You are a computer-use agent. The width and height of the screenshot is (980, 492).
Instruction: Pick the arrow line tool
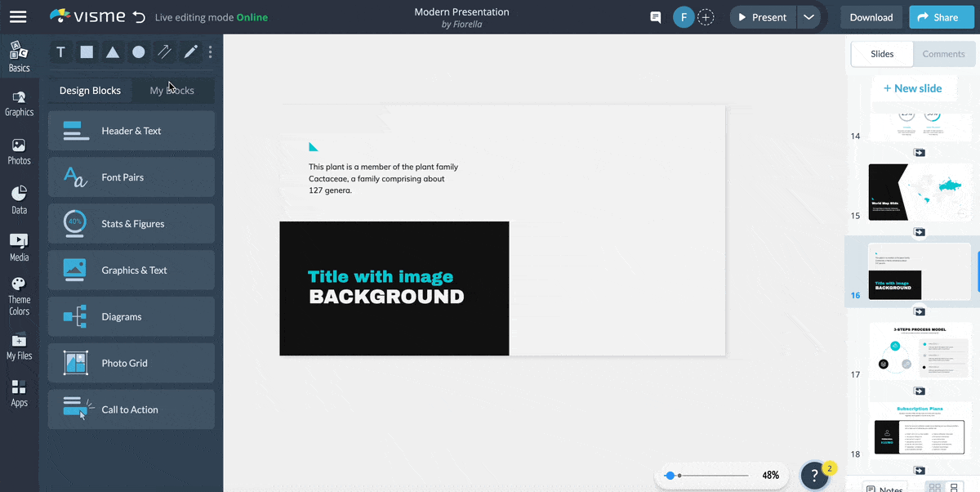click(164, 52)
